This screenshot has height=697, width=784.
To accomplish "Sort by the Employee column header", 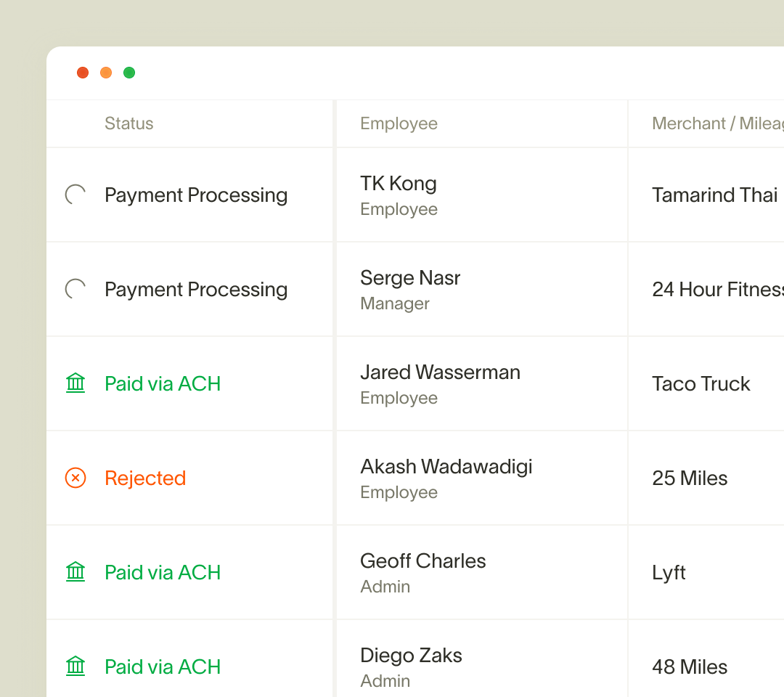I will [399, 123].
